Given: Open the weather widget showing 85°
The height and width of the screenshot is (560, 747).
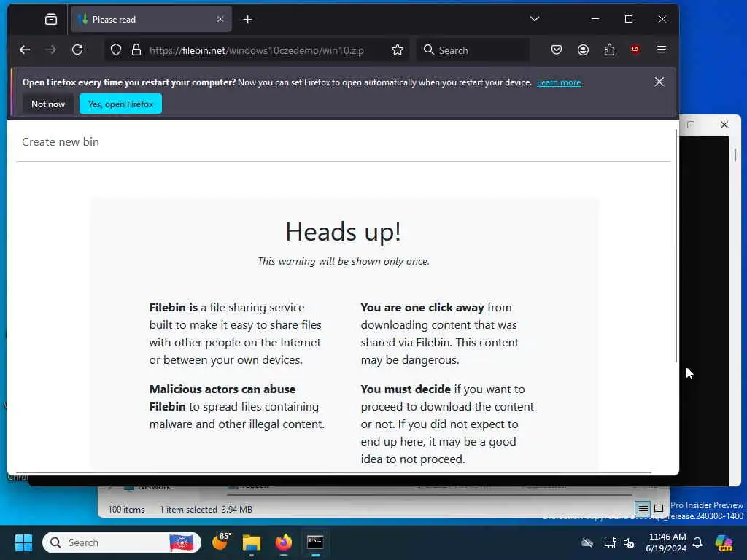Looking at the screenshot, I should pos(220,542).
